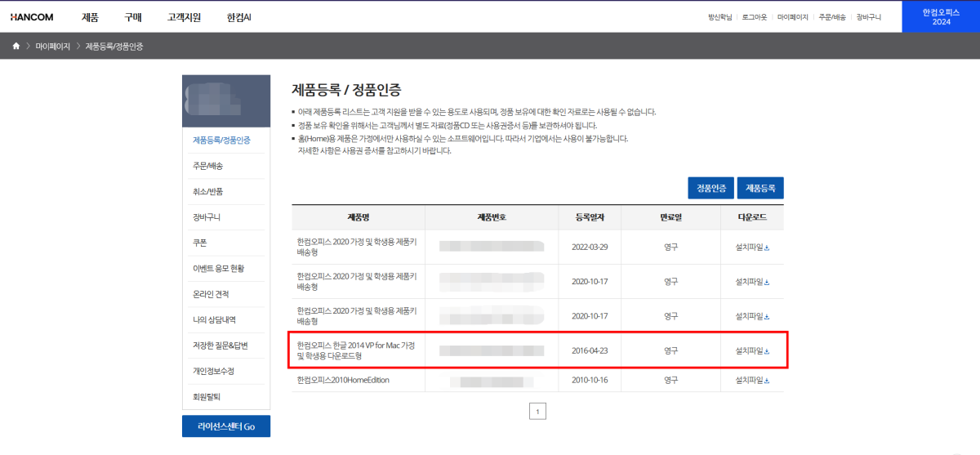The height and width of the screenshot is (455, 980).
Task: Click 영구 expiry in the 2010-10-16 row
Action: pyautogui.click(x=670, y=381)
